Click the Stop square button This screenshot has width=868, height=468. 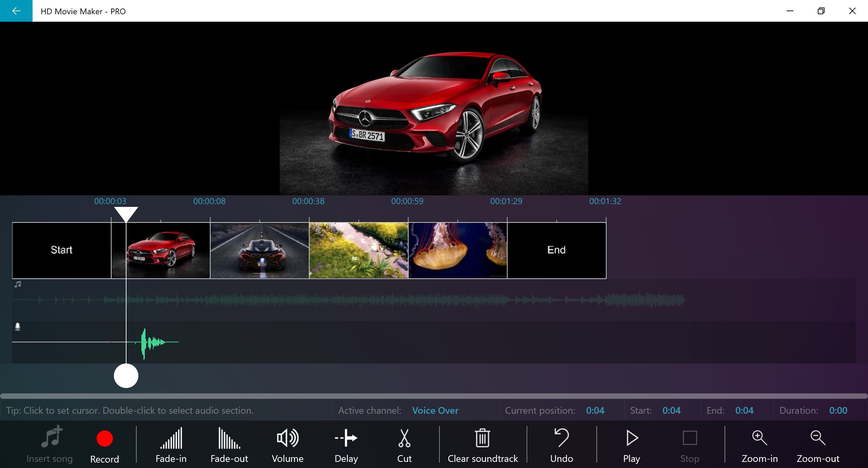click(690, 438)
